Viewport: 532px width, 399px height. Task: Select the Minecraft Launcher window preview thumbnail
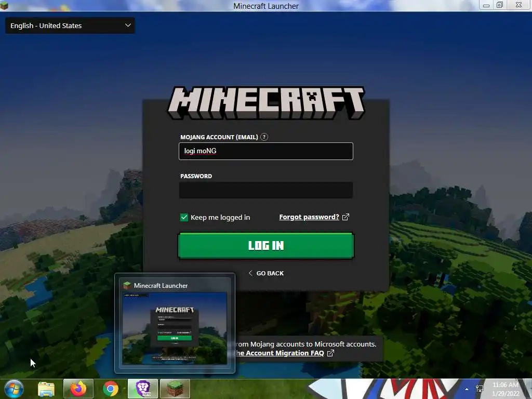click(175, 328)
